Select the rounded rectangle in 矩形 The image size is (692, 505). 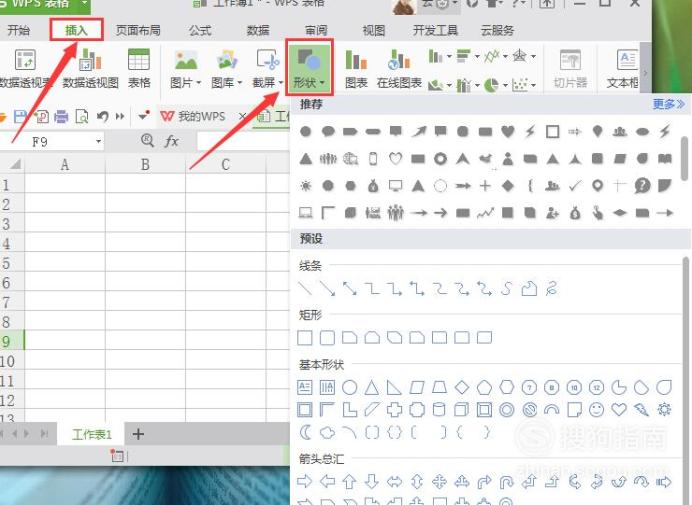coord(327,338)
